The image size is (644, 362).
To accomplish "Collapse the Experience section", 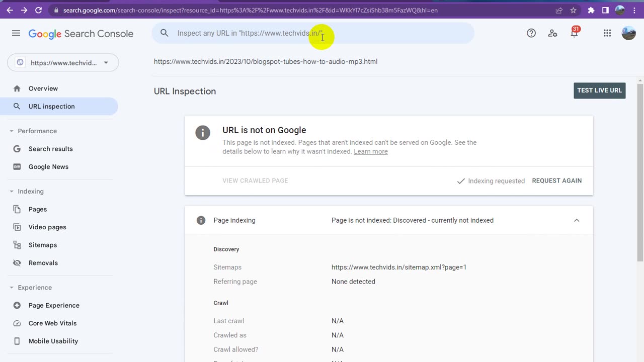I will tap(11, 288).
